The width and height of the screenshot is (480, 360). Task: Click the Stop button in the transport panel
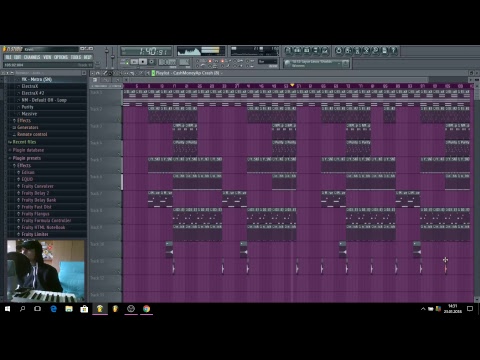143,62
